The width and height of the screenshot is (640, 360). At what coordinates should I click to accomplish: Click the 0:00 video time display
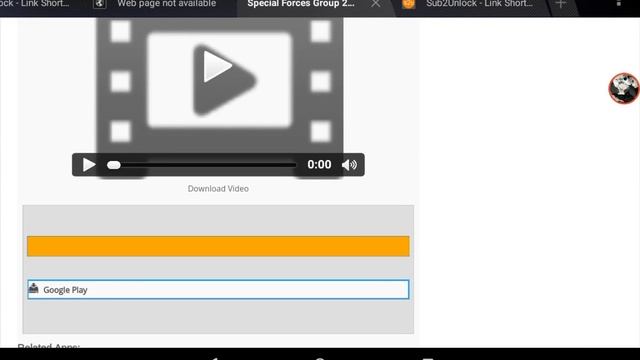pos(319,164)
